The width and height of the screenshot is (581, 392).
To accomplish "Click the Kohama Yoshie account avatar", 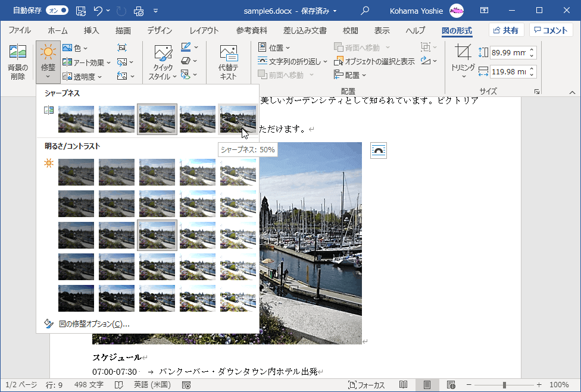I will pyautogui.click(x=457, y=11).
